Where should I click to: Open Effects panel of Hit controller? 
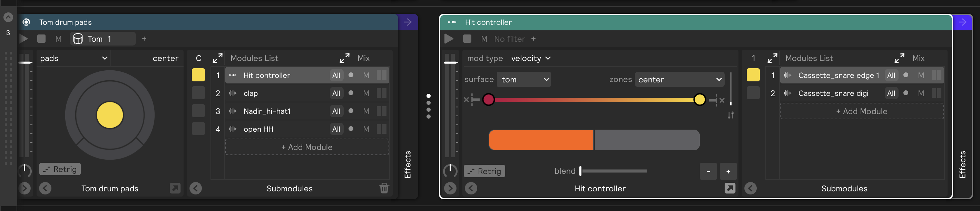(962, 164)
